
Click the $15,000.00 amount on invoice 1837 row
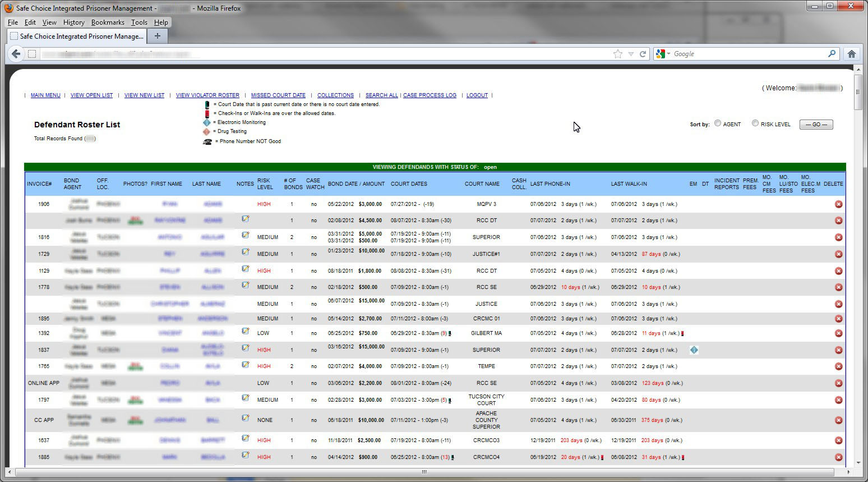[372, 347]
